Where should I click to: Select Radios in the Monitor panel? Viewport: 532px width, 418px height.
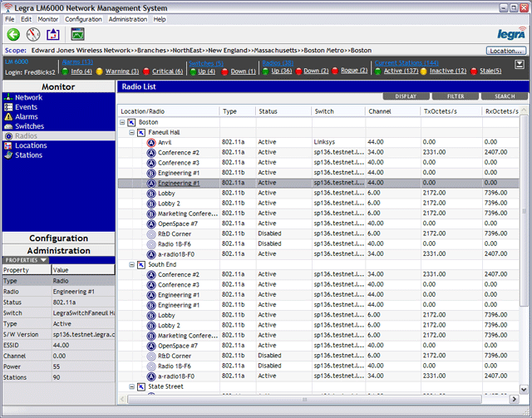(x=59, y=136)
